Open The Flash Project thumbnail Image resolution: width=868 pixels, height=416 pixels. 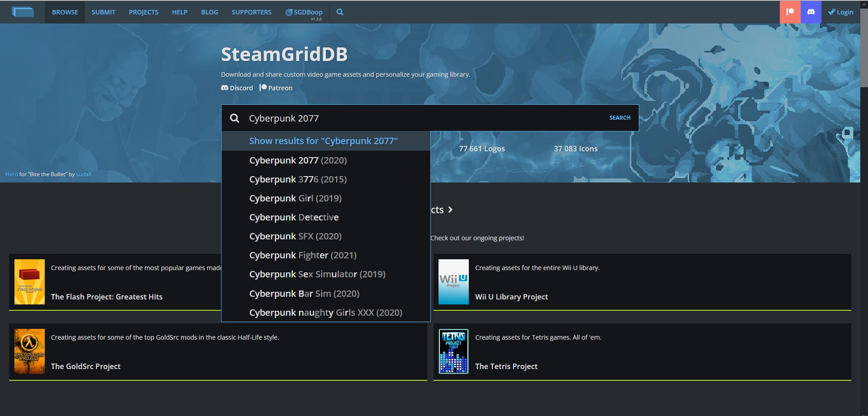(29, 282)
